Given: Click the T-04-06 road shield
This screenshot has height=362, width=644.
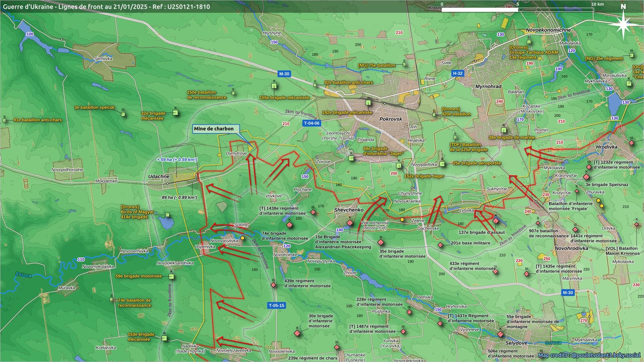Looking at the screenshot, I should tap(312, 123).
